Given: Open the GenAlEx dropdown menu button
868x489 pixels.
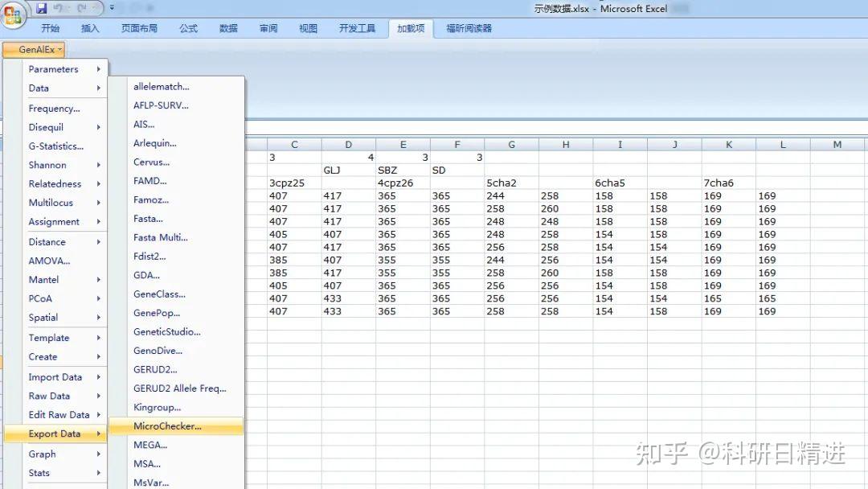Looking at the screenshot, I should (34, 49).
